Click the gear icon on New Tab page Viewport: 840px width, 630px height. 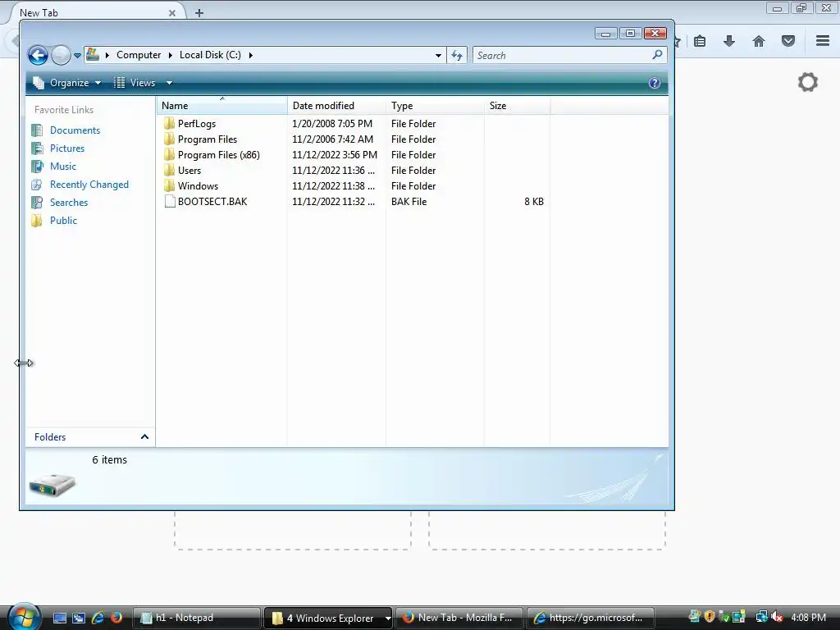808,82
